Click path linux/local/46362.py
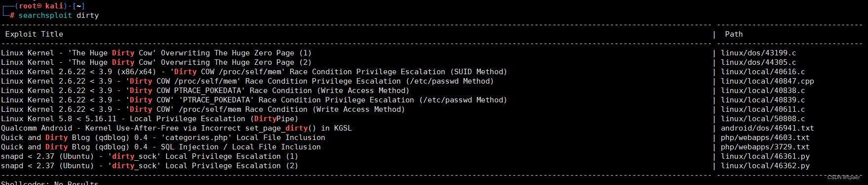868x185 pixels. (765, 166)
